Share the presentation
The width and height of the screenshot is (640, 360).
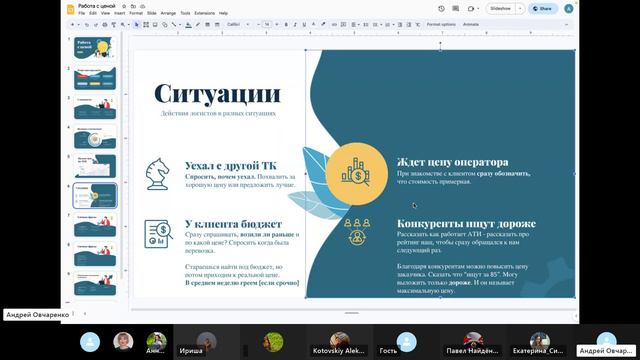coord(543,9)
